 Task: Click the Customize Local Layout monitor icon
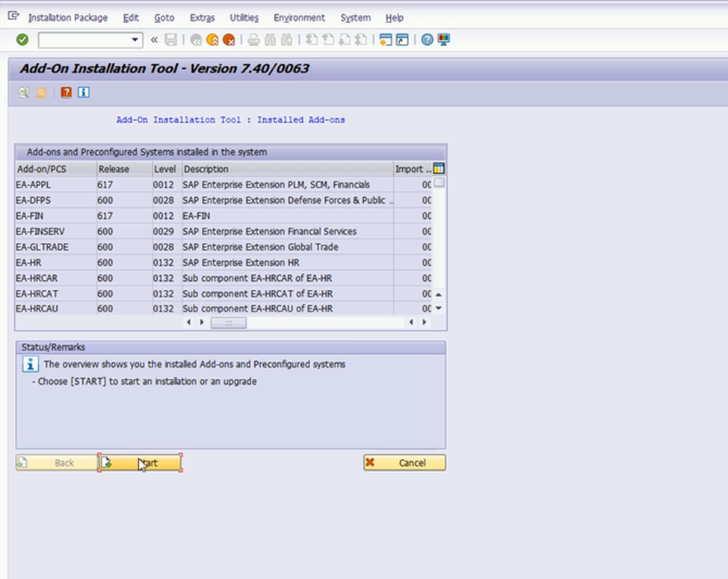pyautogui.click(x=443, y=40)
